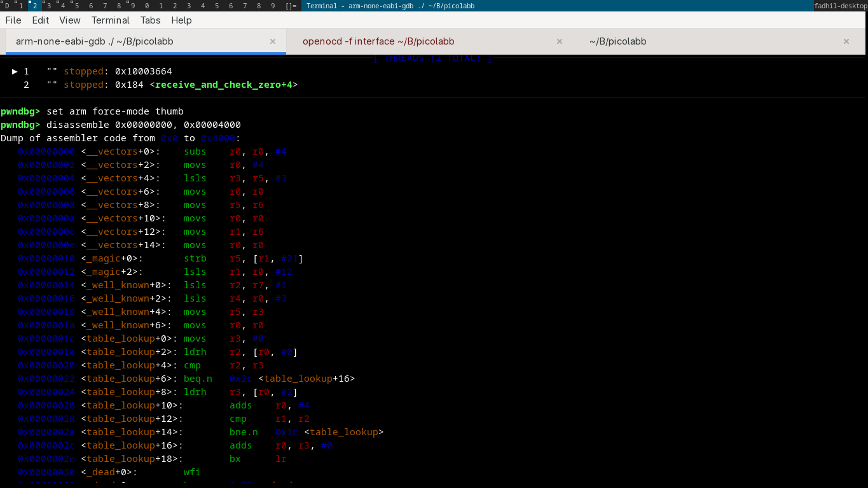The width and height of the screenshot is (868, 488).
Task: Close the arm-none-eabi-gdb terminal tab
Action: pyautogui.click(x=273, y=41)
